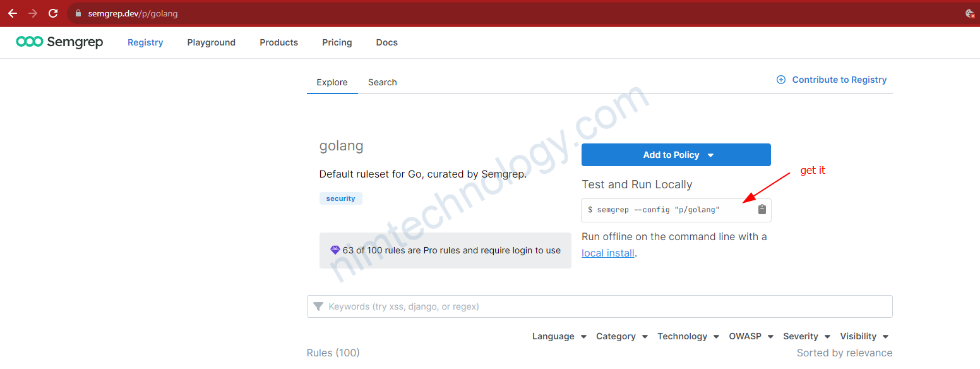Go to the Pricing page
The width and height of the screenshot is (980, 369).
tap(337, 42)
